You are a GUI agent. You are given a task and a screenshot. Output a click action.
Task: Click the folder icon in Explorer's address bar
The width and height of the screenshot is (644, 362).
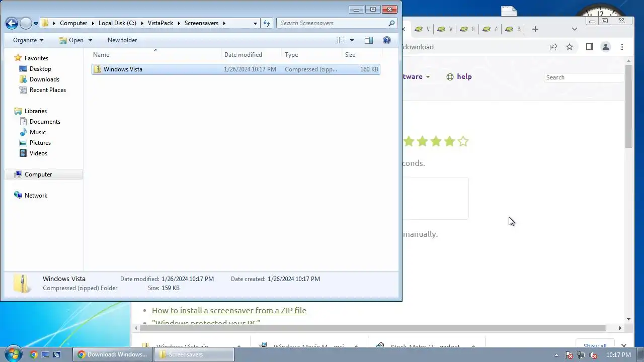(x=46, y=23)
